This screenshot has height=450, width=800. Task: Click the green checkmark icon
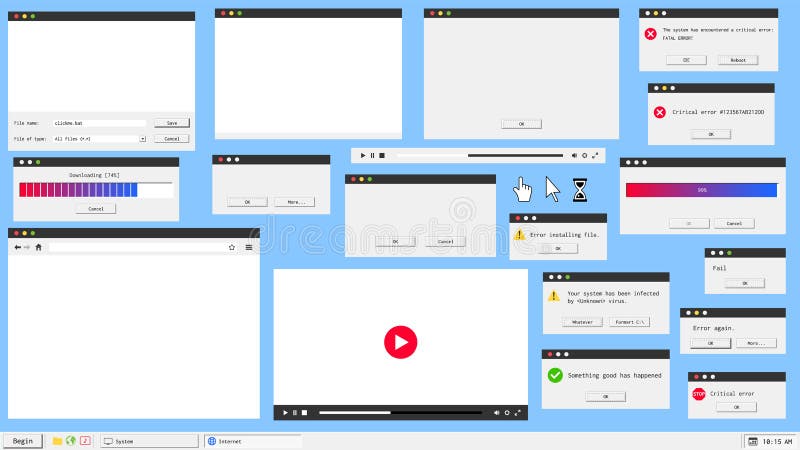click(x=555, y=376)
